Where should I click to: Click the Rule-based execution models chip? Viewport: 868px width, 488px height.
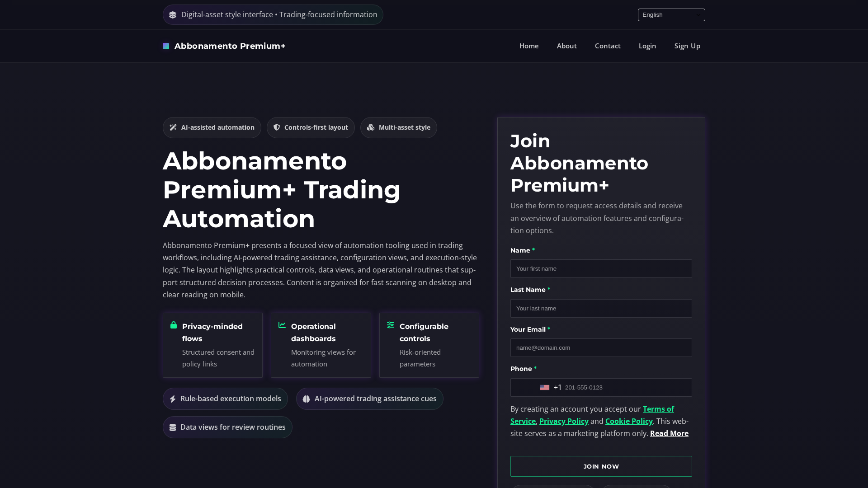pyautogui.click(x=225, y=399)
